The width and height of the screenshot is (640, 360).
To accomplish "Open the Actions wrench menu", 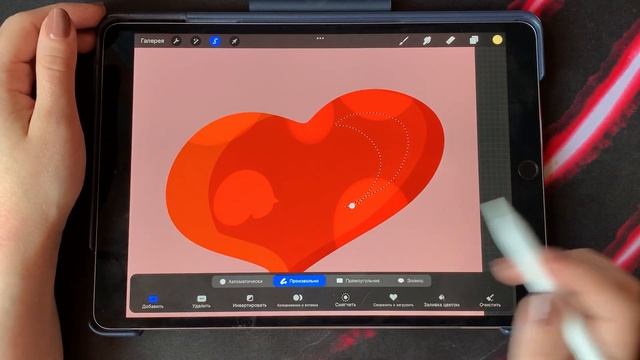I will tap(176, 41).
